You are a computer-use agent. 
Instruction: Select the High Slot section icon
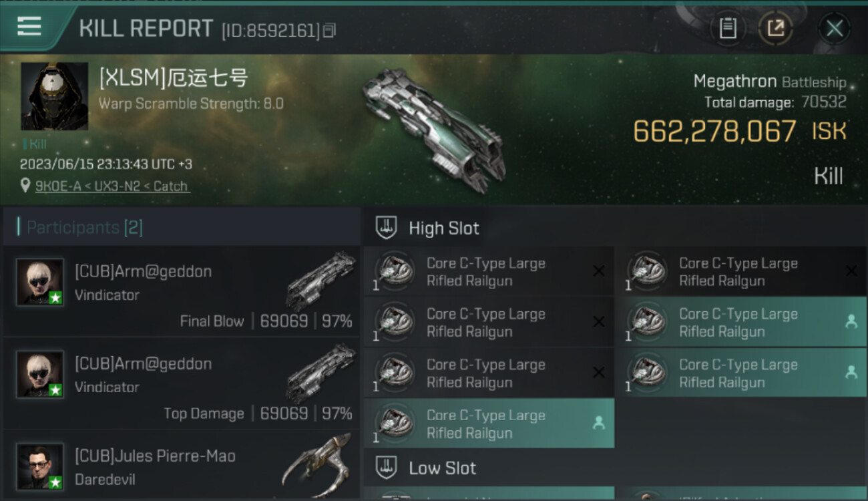click(386, 228)
